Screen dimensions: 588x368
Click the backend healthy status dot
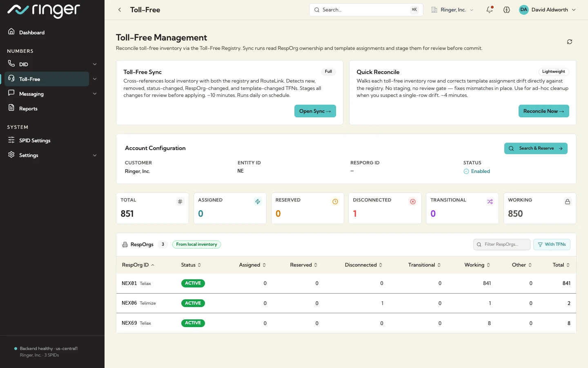coord(16,349)
